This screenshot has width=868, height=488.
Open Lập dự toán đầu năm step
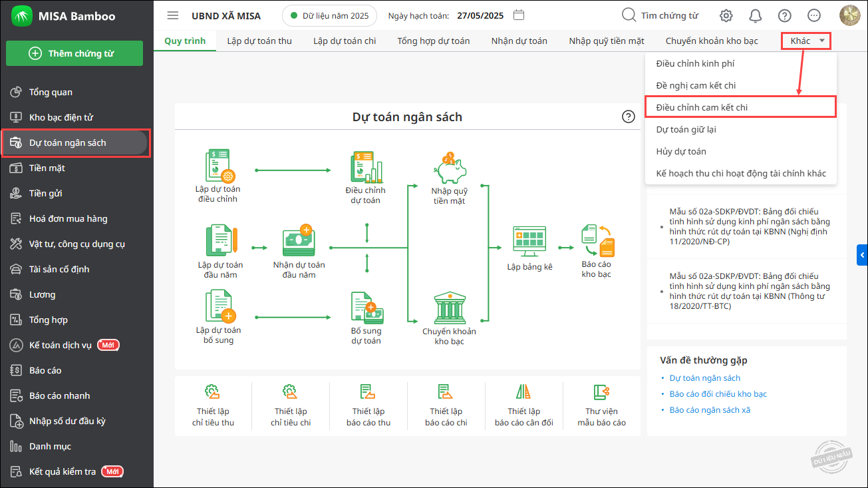221,252
